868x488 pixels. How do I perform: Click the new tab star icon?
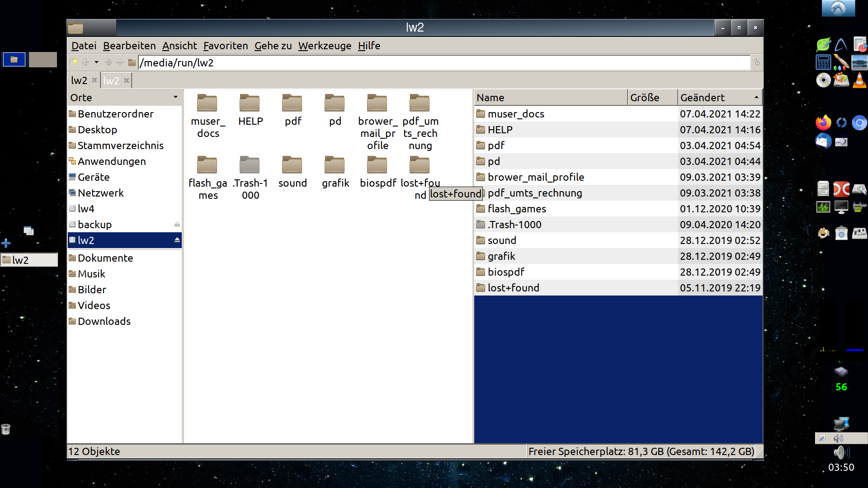tap(74, 62)
